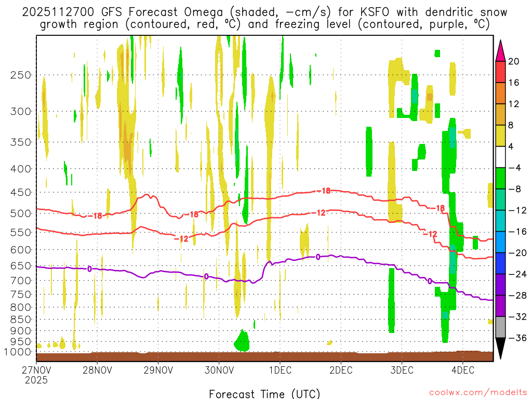
Task: Click the 1DEC date axis label
Action: [280, 370]
